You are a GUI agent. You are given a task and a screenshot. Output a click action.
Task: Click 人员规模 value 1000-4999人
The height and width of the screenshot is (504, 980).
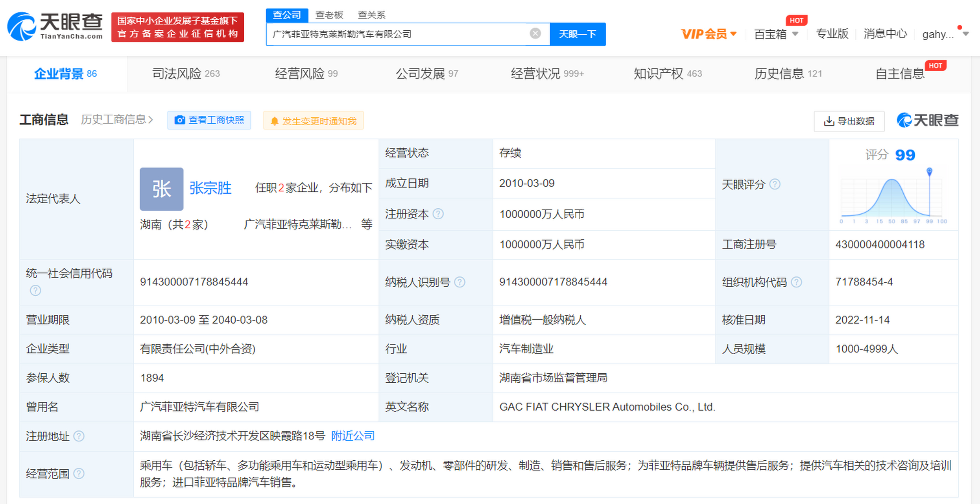coord(867,349)
